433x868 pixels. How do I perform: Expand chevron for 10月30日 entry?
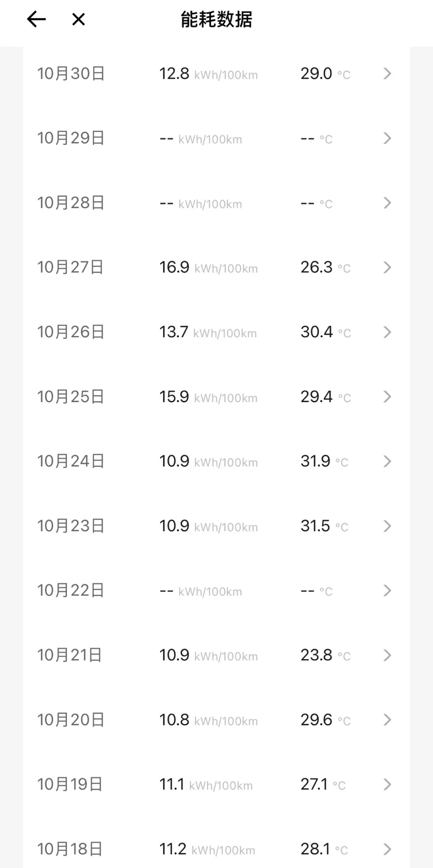387,73
